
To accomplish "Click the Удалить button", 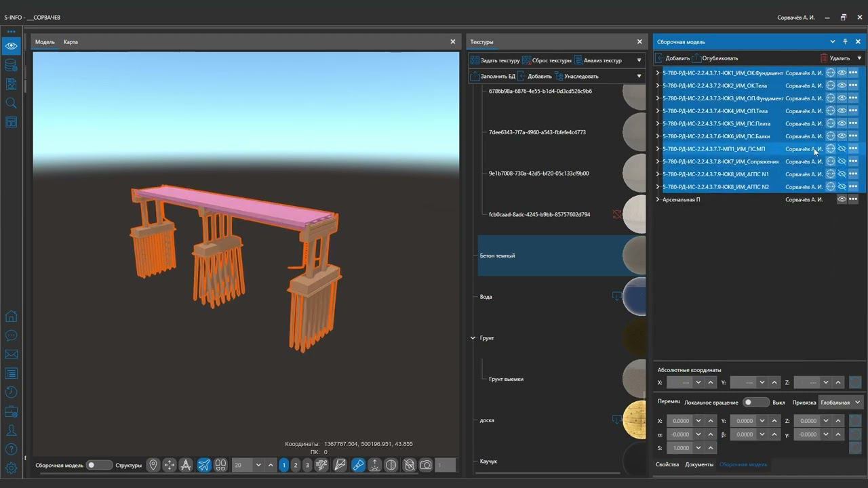I will pos(835,58).
